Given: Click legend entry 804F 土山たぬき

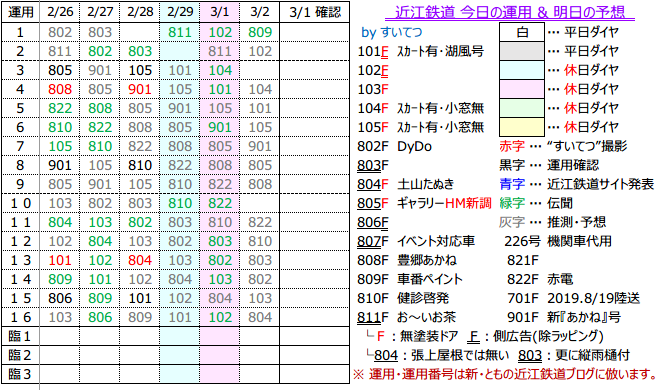Looking at the screenshot, I should pos(405,184).
